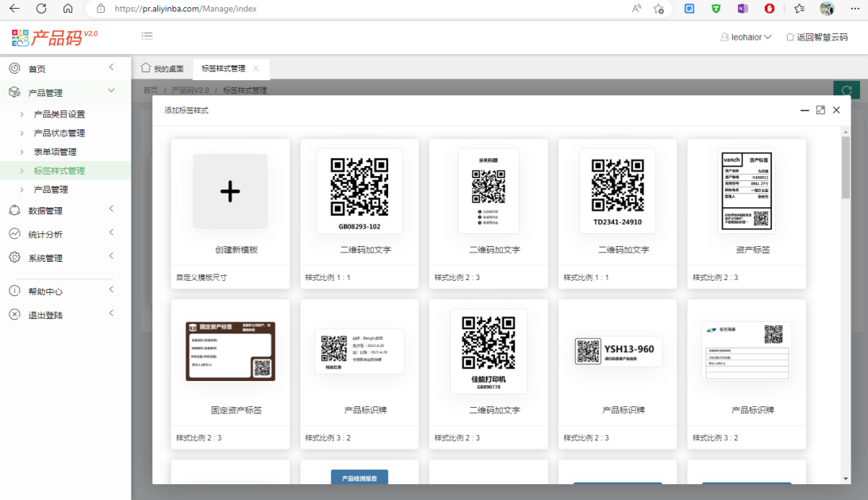The image size is (868, 500).
Task: Pick the YSH13-960 产品标识牌 template
Action: tap(617, 351)
